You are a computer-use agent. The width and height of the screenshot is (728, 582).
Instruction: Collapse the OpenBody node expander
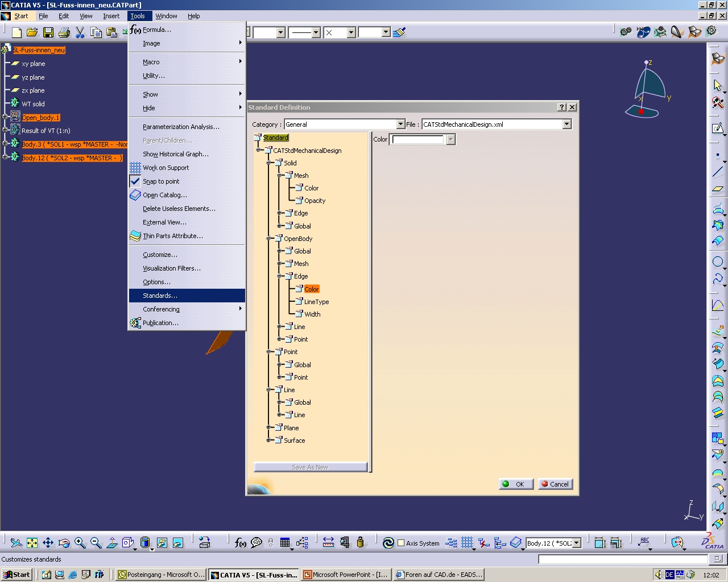click(x=268, y=239)
